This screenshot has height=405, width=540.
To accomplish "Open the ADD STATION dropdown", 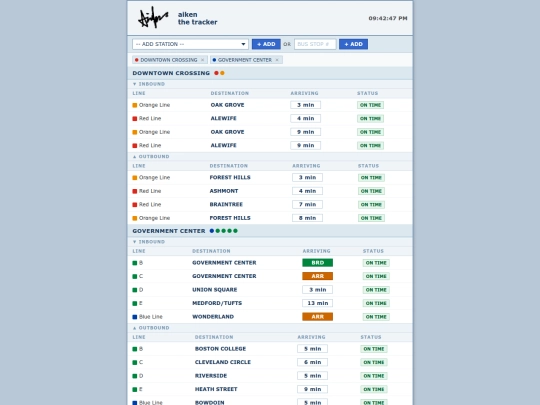I will click(x=190, y=44).
